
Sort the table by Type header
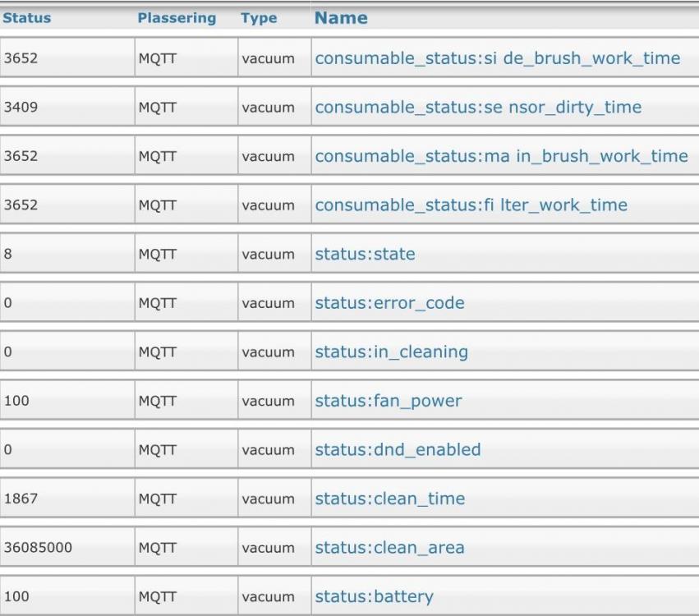click(x=259, y=18)
